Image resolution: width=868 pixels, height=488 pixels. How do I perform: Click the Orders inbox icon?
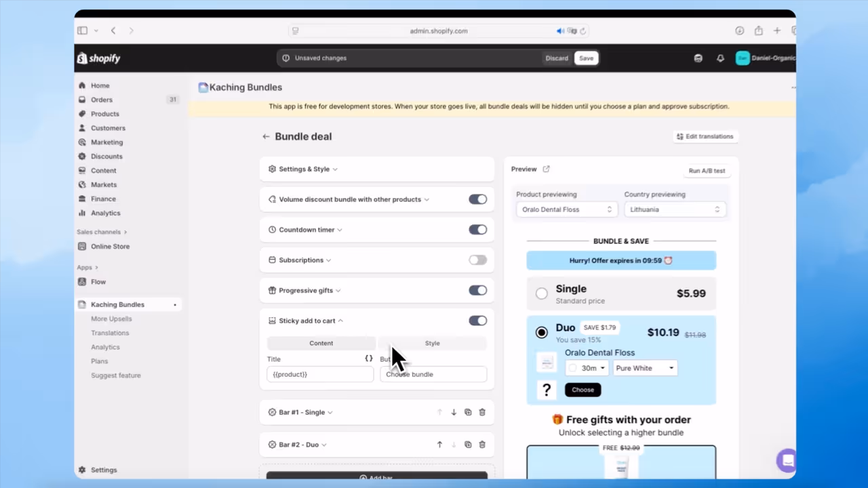[x=82, y=100]
